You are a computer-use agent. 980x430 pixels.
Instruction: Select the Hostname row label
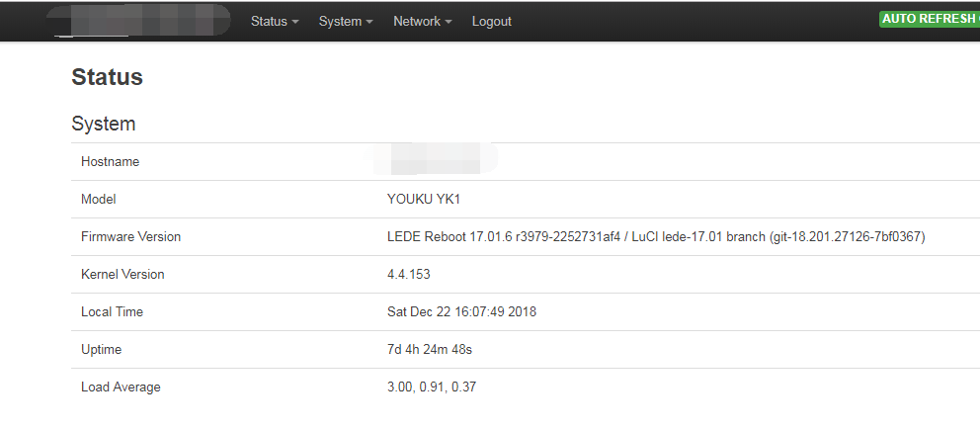[110, 162]
